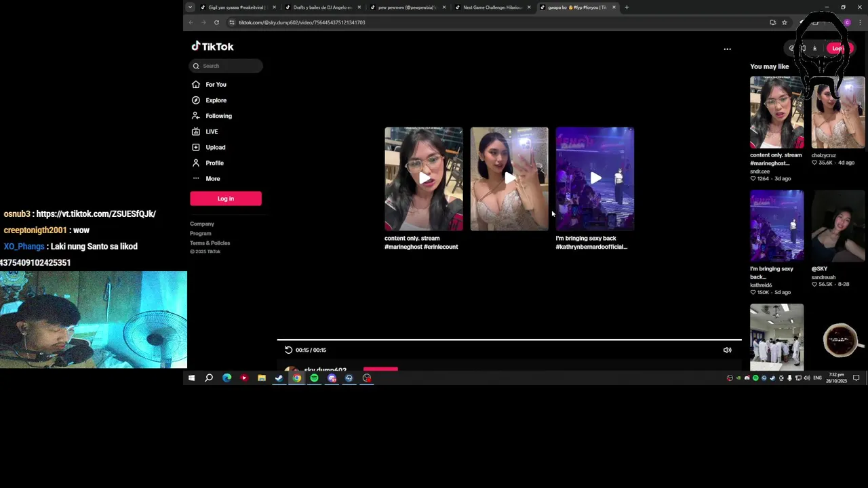The width and height of the screenshot is (868, 488).
Task: Play the 'content only. stream' suggested video
Action: pyautogui.click(x=424, y=178)
